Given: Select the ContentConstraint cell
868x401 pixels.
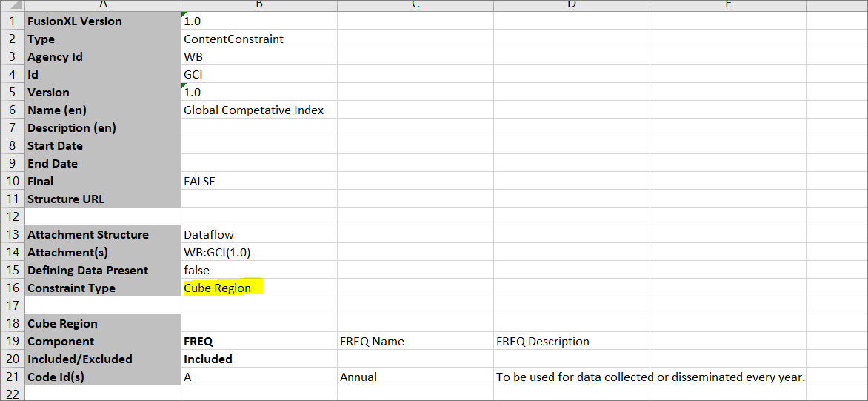Looking at the screenshot, I should [x=233, y=39].
